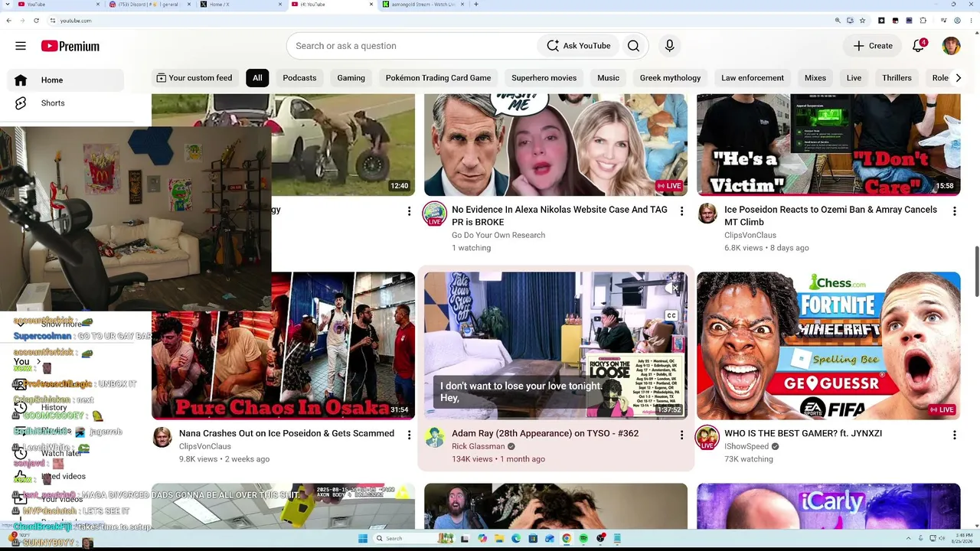Open title Adam Ray (28th Appearance) on TYSO
The image size is (980, 551).
coord(545,434)
